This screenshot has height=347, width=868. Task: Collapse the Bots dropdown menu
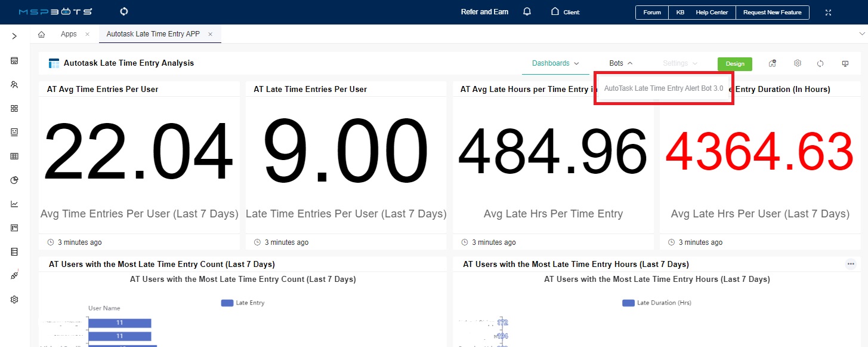(x=620, y=63)
